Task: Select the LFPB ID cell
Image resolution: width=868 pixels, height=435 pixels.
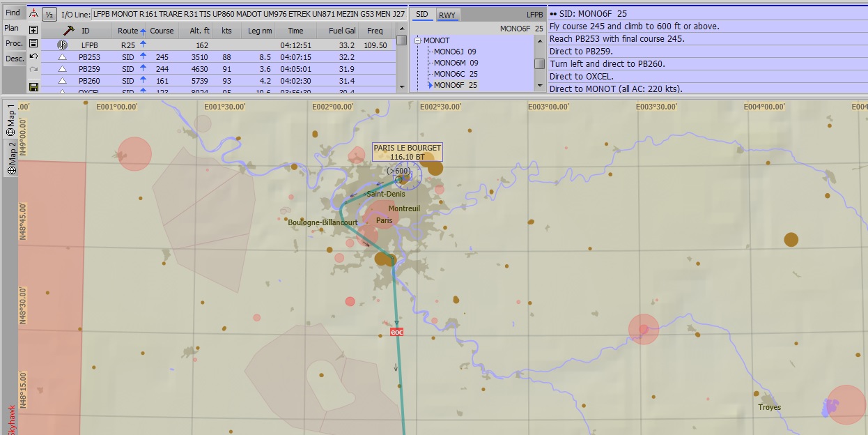Action: 90,45
